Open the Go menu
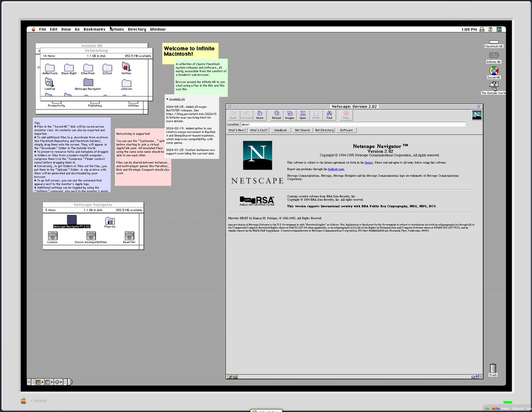This screenshot has height=412, width=532. 77,29
